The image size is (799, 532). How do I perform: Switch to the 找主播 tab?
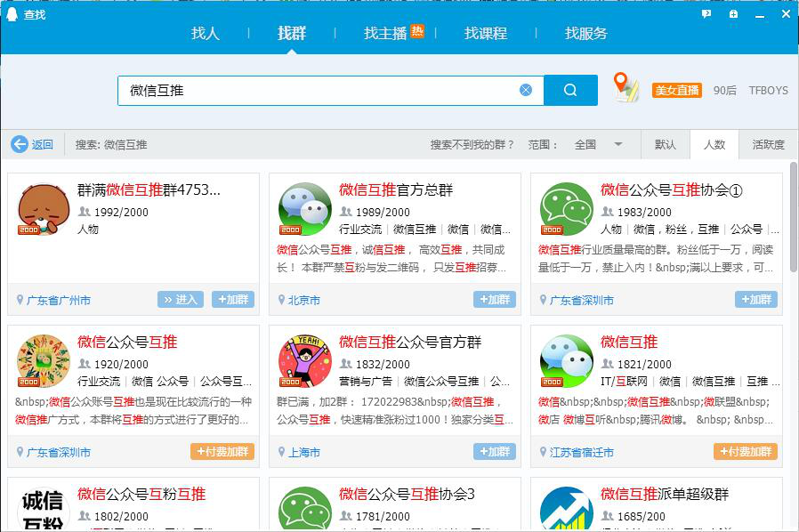(x=385, y=33)
